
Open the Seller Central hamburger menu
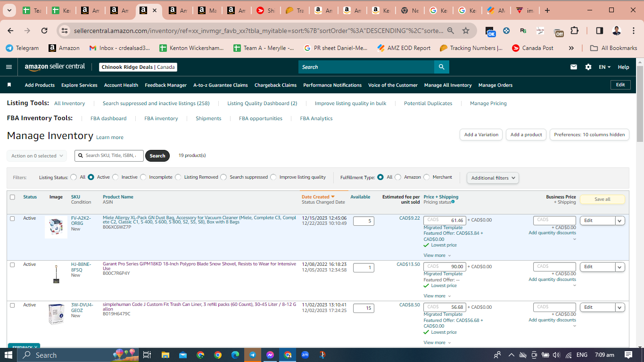click(8, 67)
